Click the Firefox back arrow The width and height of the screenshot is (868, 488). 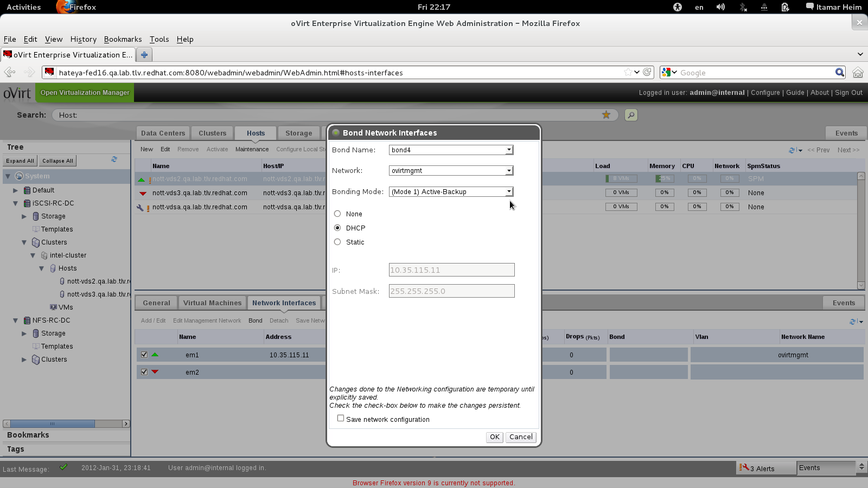10,72
